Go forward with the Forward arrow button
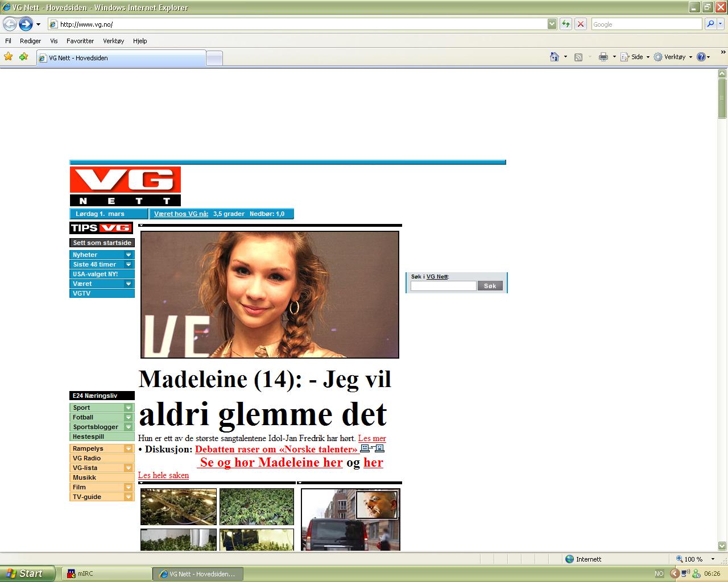 tap(26, 24)
